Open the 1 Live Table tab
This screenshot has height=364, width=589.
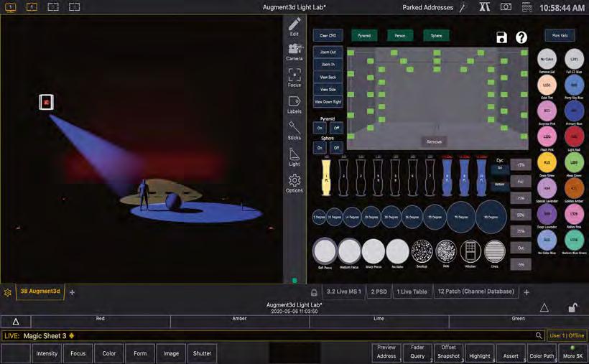coord(412,291)
